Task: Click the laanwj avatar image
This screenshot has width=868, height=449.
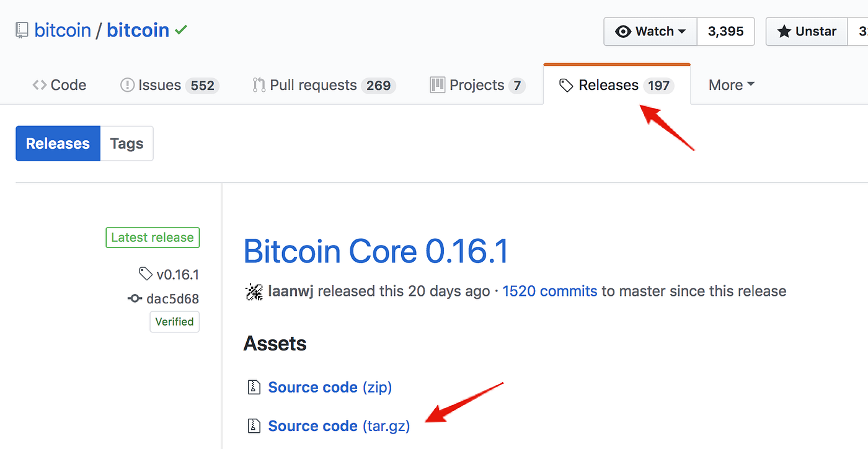Action: pyautogui.click(x=254, y=291)
